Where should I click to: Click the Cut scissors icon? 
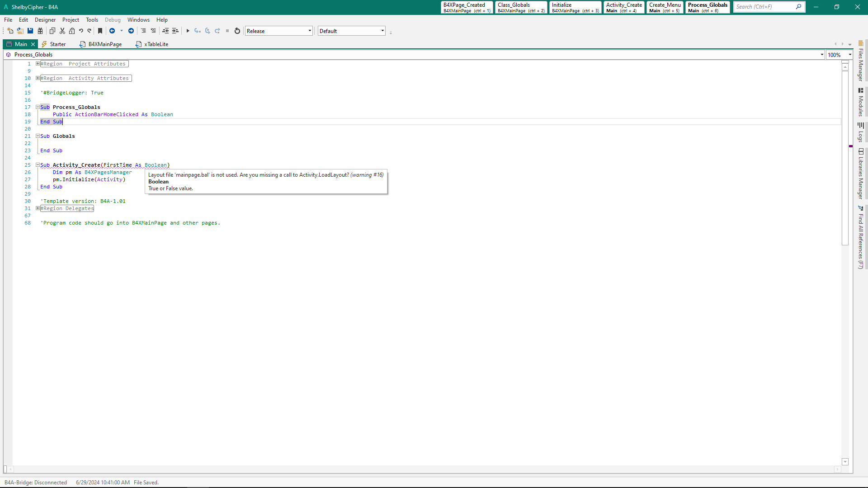click(62, 31)
